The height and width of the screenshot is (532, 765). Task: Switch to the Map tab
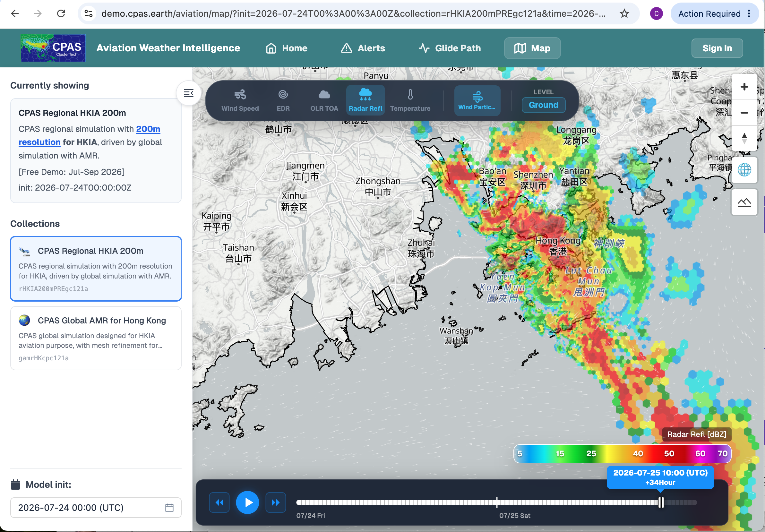click(532, 48)
